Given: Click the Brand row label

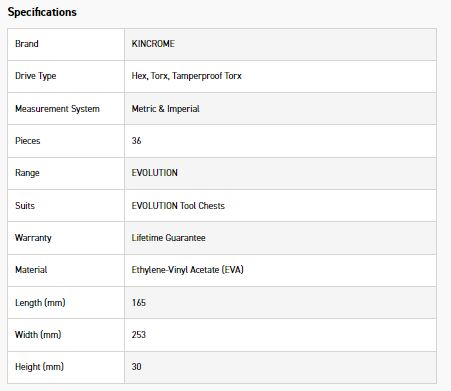Looking at the screenshot, I should (x=27, y=44).
